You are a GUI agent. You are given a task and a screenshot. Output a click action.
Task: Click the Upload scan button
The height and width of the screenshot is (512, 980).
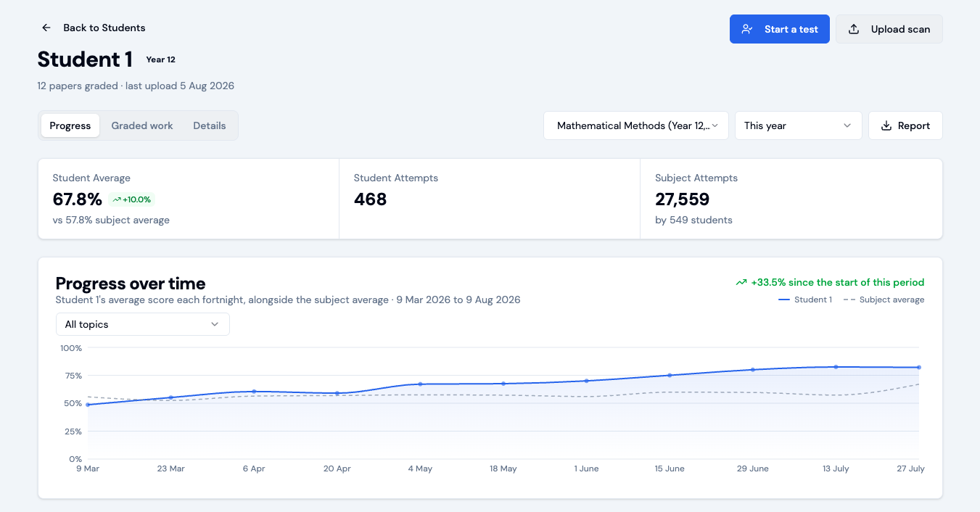click(889, 29)
